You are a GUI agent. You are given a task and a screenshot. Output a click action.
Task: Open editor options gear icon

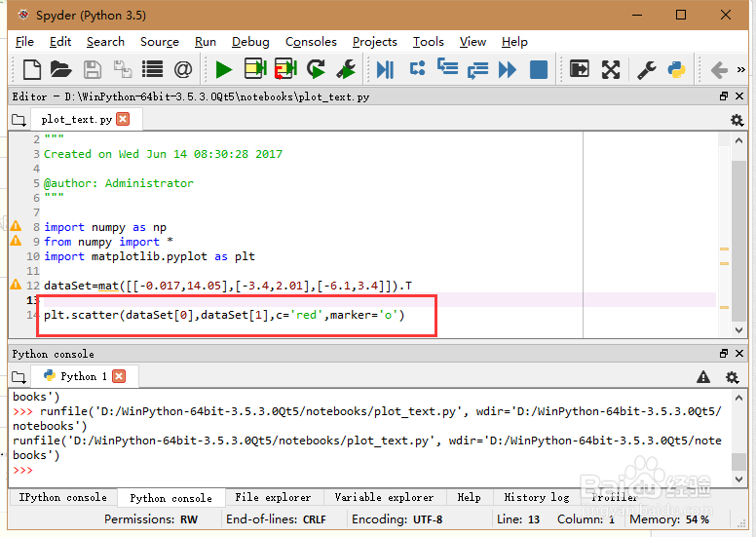click(737, 120)
